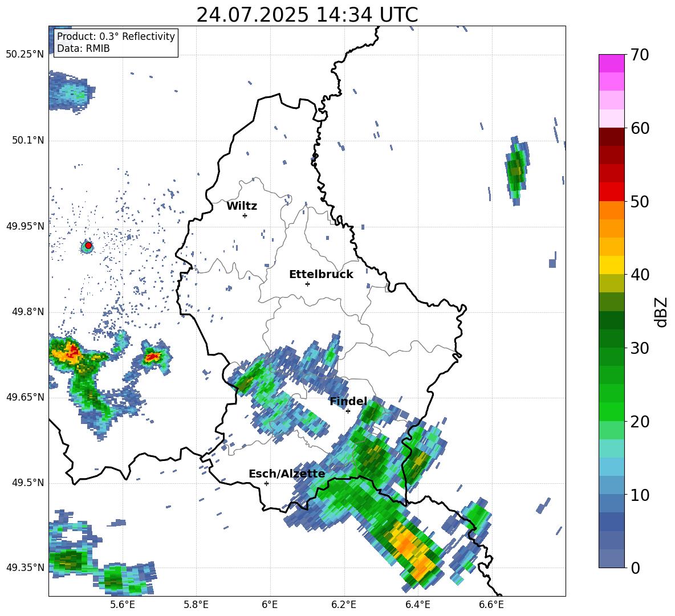Viewport: 675px width, 616px height.
Task: Click the bottom slate-blue colorbar swatch above 0
Action: pos(611,558)
